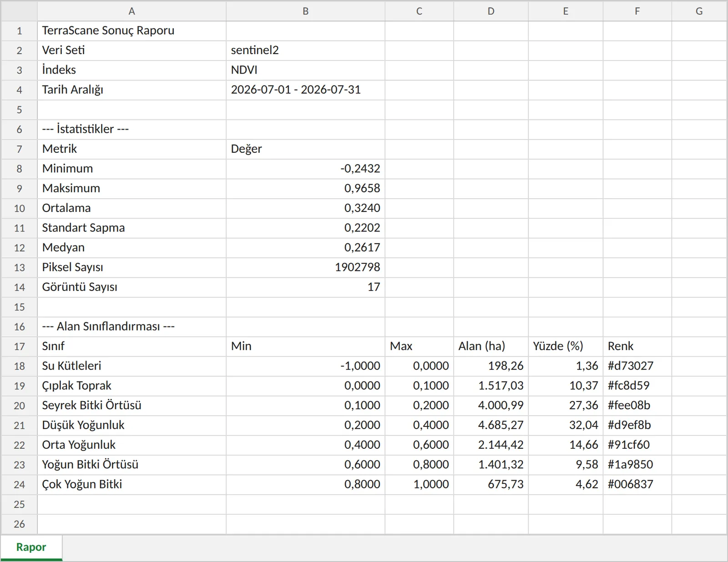Click the '--- İstatistikler ---' cell
Viewport: 728px width, 562px height.
coord(131,130)
